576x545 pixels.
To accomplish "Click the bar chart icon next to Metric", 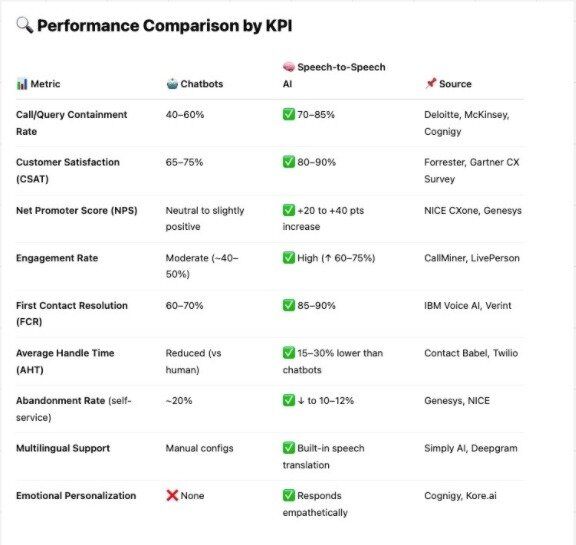I will (x=22, y=84).
